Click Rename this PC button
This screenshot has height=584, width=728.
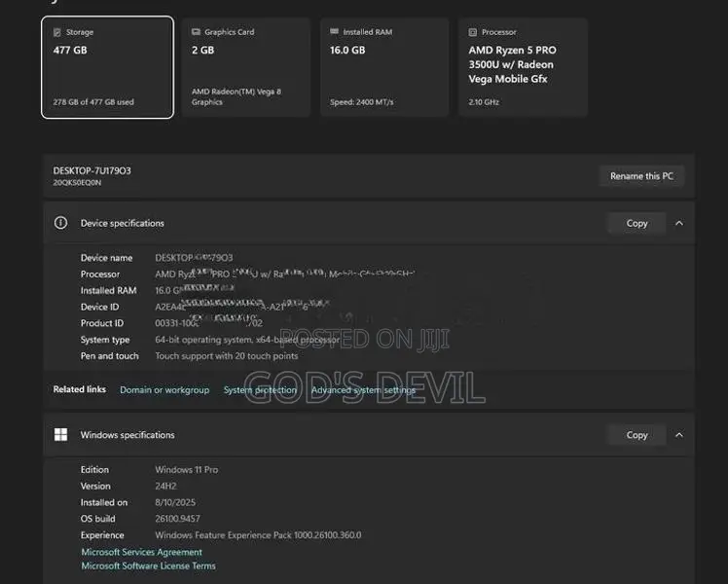[641, 176]
